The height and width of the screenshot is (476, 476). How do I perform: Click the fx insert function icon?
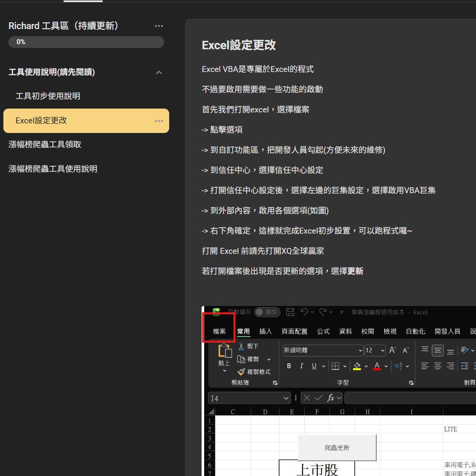(x=331, y=398)
